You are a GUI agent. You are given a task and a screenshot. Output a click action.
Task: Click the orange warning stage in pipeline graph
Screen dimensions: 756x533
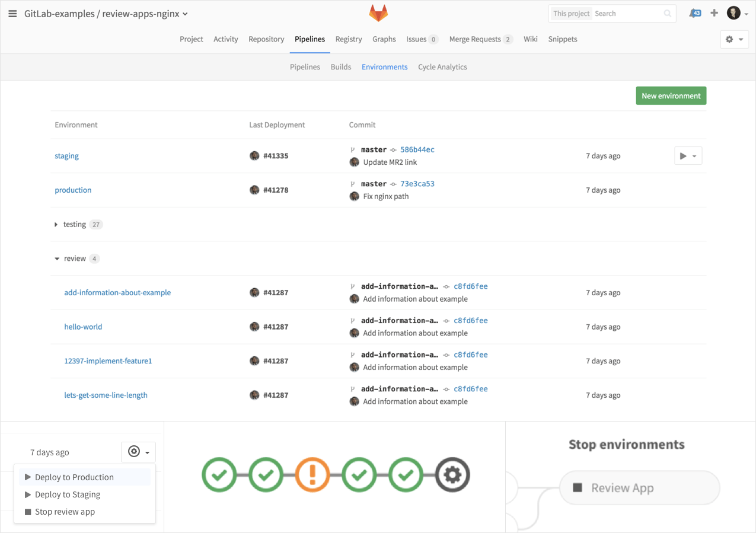(x=312, y=474)
